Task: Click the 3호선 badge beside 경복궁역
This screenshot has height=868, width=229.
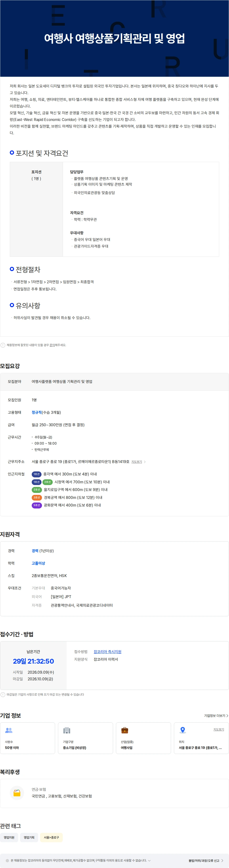Action: 37,497
